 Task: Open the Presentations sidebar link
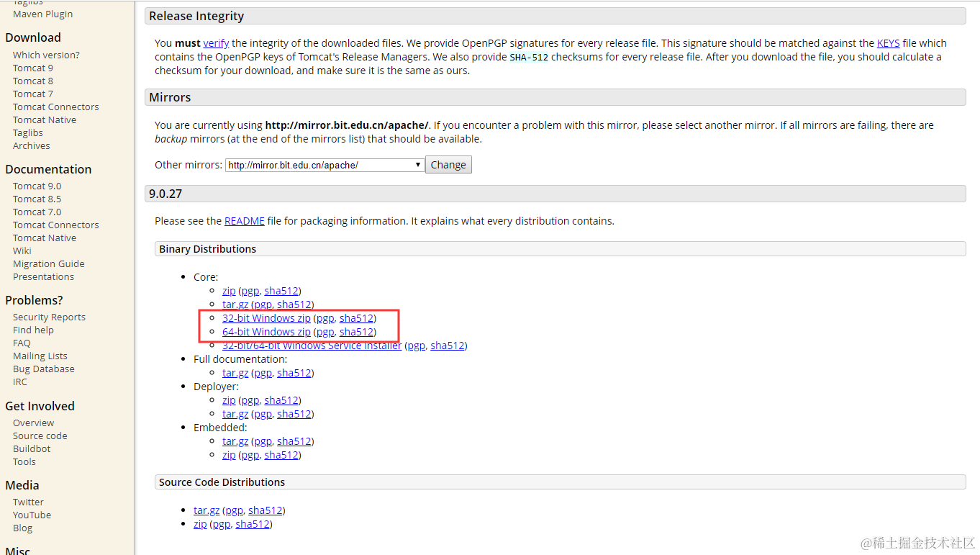pyautogui.click(x=43, y=276)
